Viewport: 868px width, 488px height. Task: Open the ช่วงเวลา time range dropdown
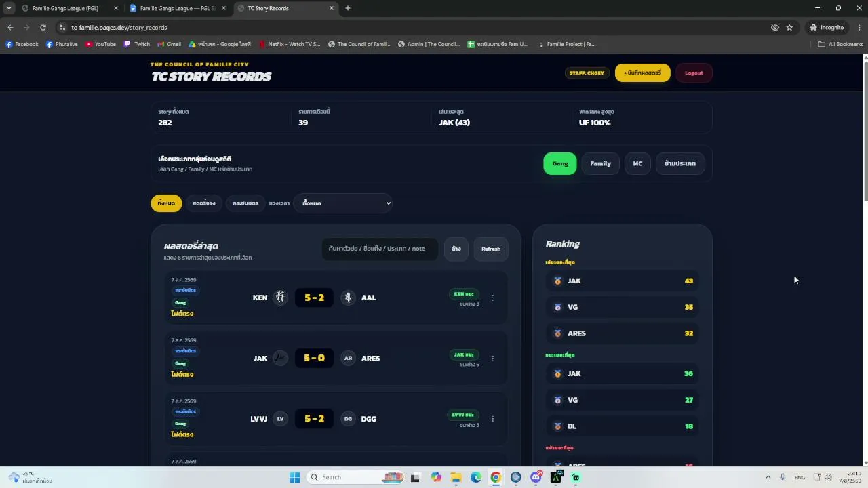coord(343,203)
